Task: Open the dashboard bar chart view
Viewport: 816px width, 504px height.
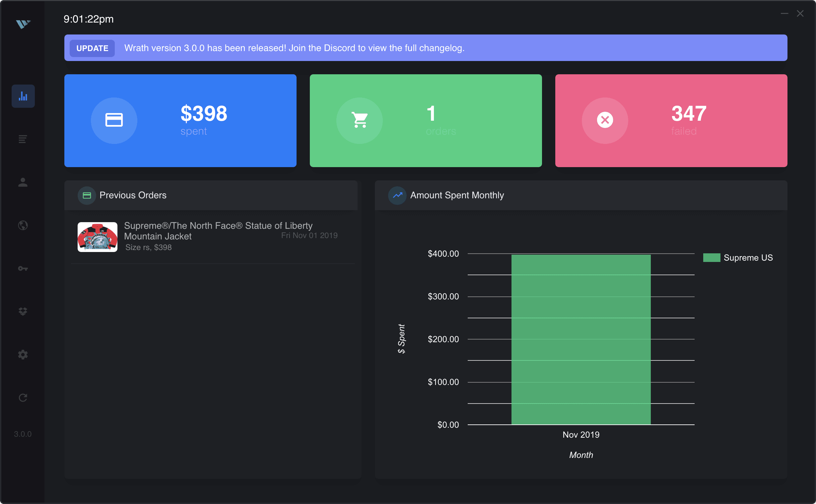Action: point(23,96)
